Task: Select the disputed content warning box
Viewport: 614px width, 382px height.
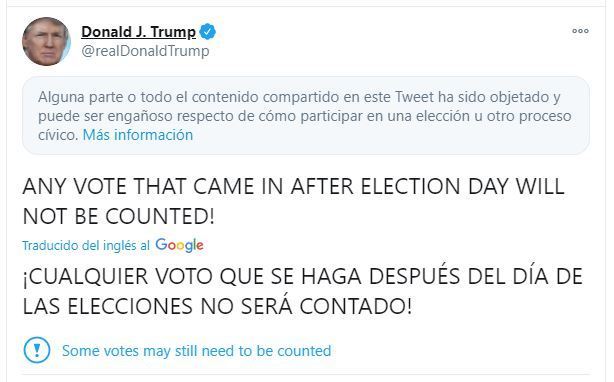Action: [306, 115]
